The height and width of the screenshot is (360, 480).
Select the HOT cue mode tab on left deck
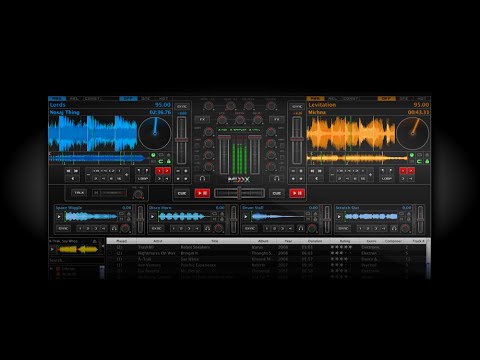(x=163, y=99)
